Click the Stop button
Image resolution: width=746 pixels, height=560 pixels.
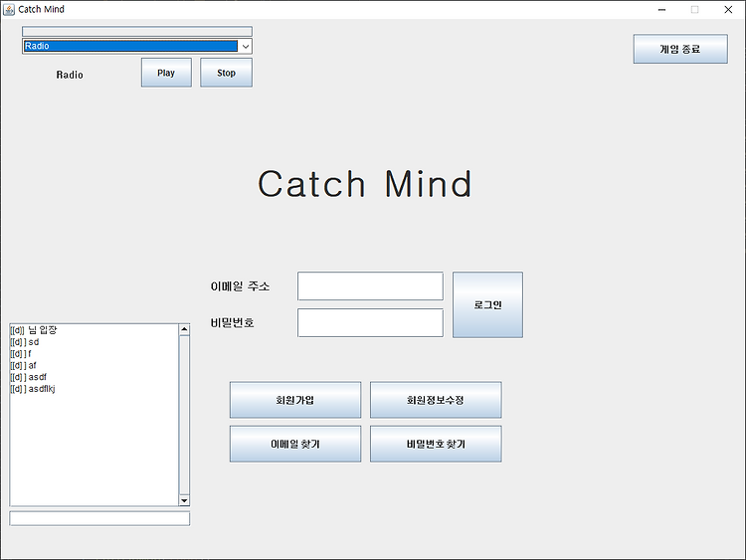[x=226, y=73]
